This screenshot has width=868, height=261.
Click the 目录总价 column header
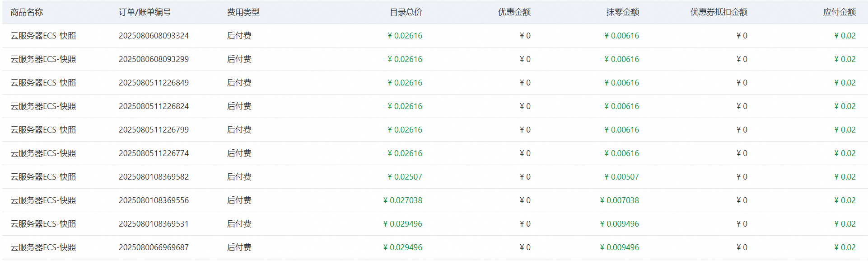406,12
